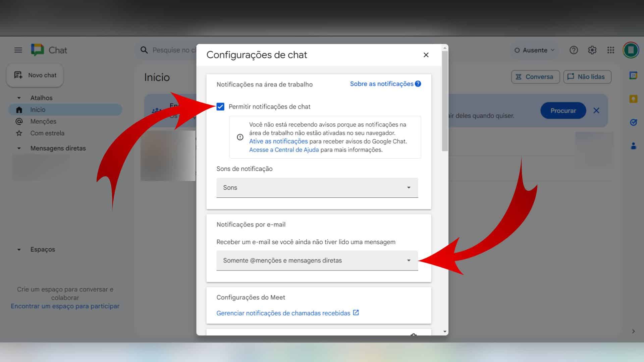
Task: Click the help question mark icon
Action: (x=574, y=50)
